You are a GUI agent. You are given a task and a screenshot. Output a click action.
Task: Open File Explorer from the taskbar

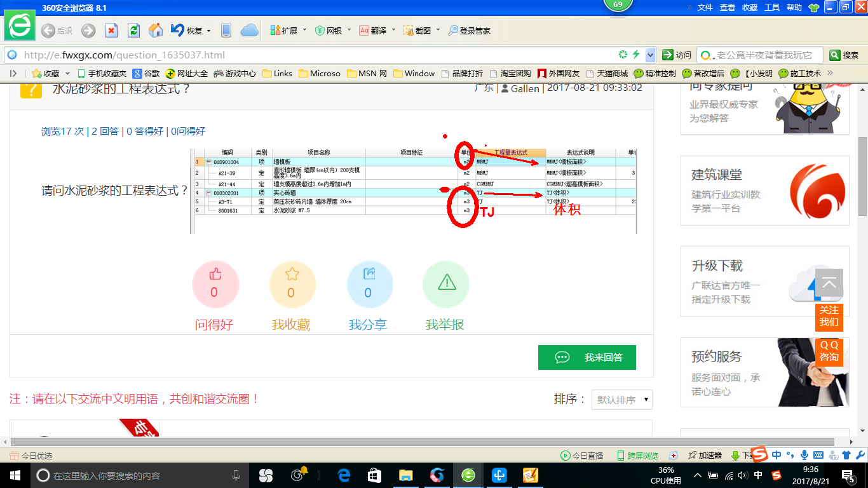(x=405, y=475)
